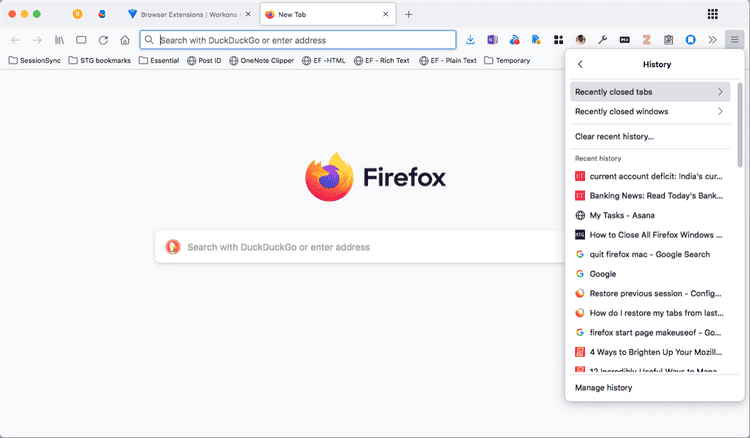
Task: Open Restore previous session history entry
Action: tap(650, 294)
